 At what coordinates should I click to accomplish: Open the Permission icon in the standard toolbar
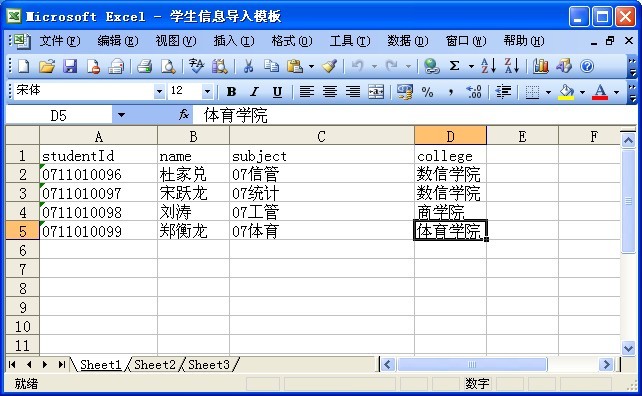(x=93, y=66)
